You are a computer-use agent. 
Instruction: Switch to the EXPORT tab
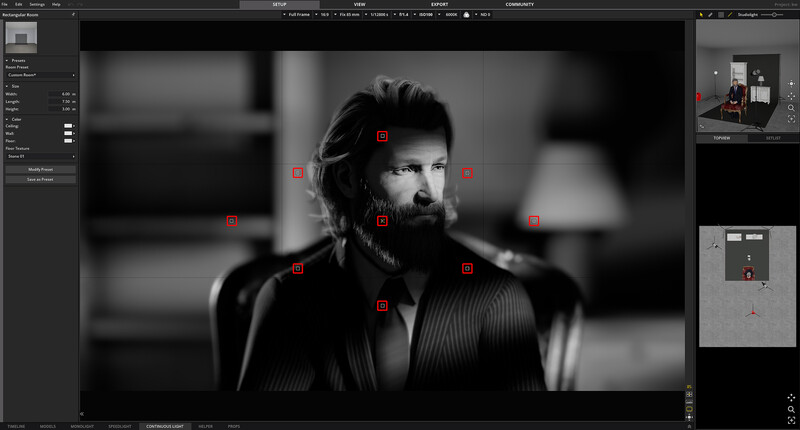point(439,4)
